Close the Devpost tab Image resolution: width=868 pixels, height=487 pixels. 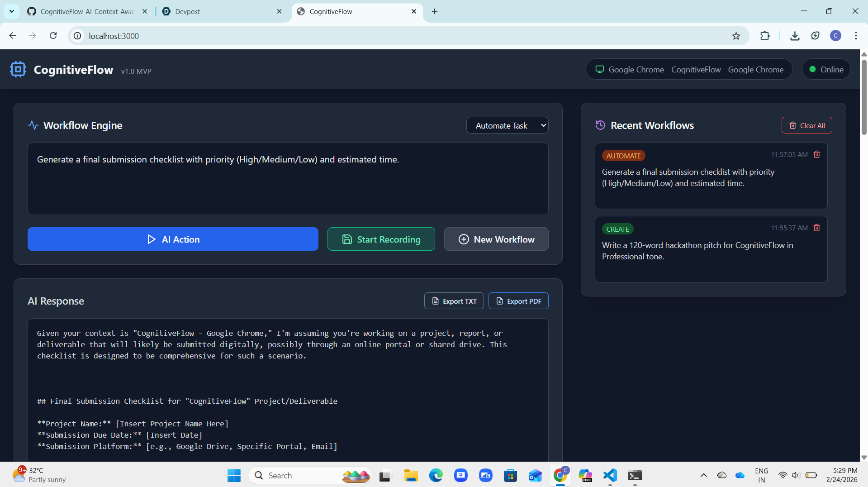click(279, 11)
